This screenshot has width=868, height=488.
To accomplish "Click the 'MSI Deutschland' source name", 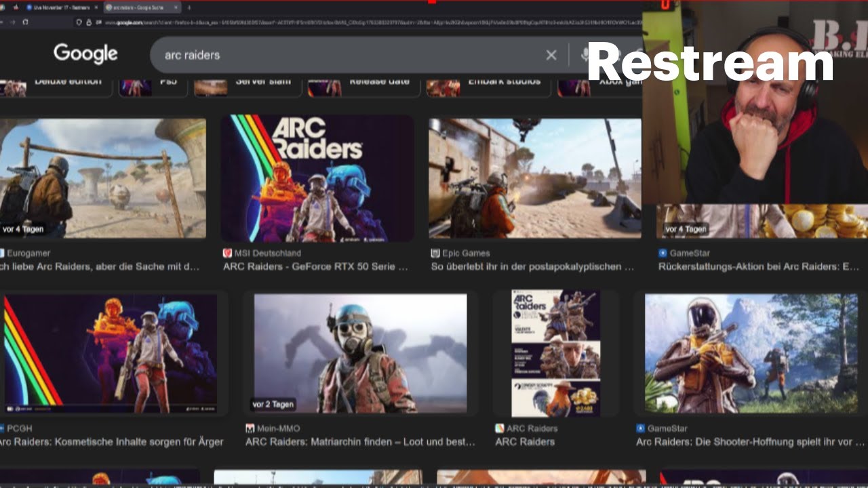I will pos(268,253).
